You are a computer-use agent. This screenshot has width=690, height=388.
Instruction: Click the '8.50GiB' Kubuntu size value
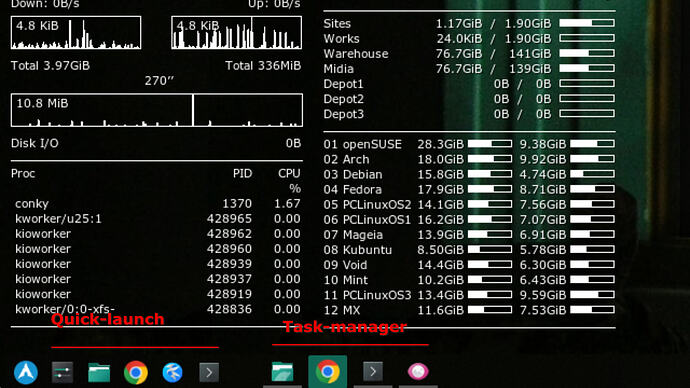point(440,250)
